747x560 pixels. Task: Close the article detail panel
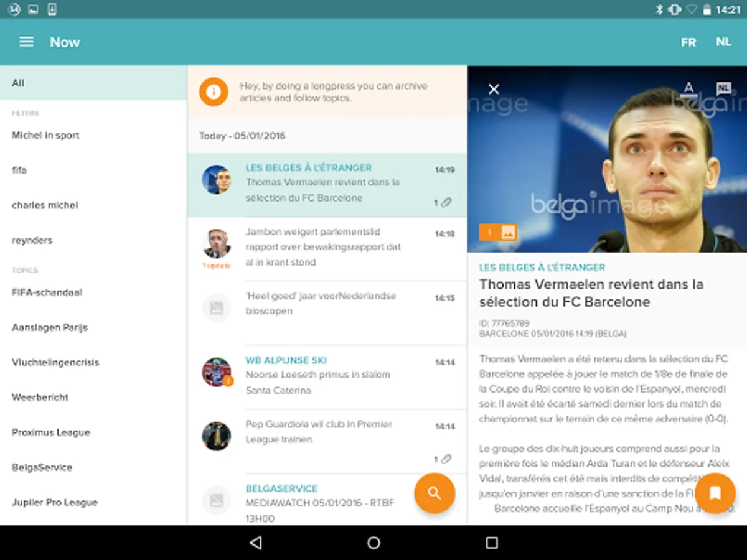[x=494, y=89]
